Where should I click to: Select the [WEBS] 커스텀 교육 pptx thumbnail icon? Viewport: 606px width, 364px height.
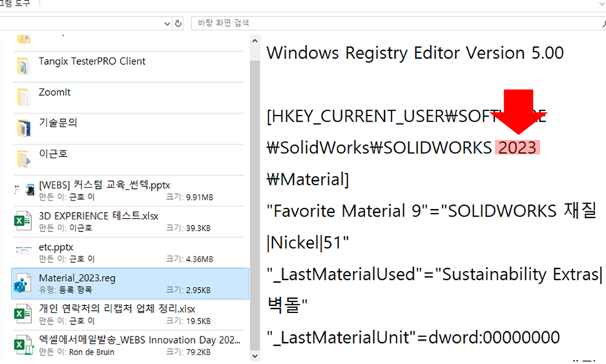click(x=24, y=190)
